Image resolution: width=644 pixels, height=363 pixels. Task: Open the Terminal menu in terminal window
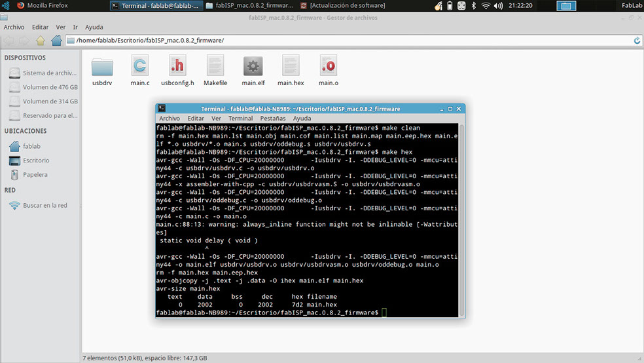[241, 119]
